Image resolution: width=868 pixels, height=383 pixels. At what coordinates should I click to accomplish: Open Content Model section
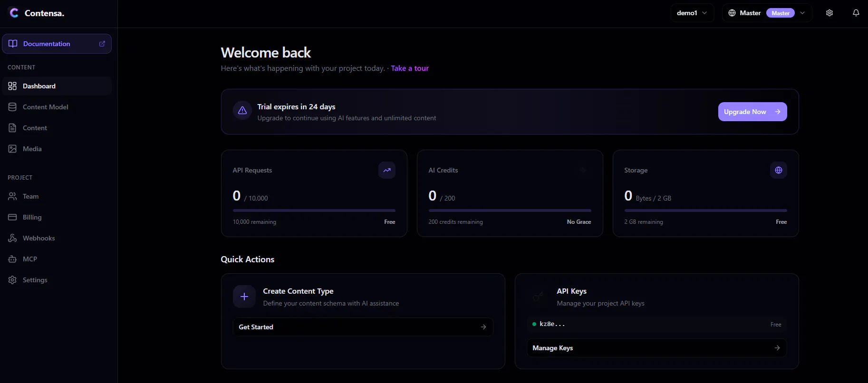click(x=57, y=107)
